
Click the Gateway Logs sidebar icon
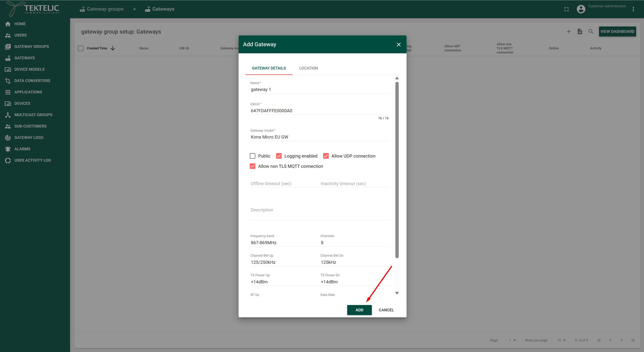pos(8,138)
